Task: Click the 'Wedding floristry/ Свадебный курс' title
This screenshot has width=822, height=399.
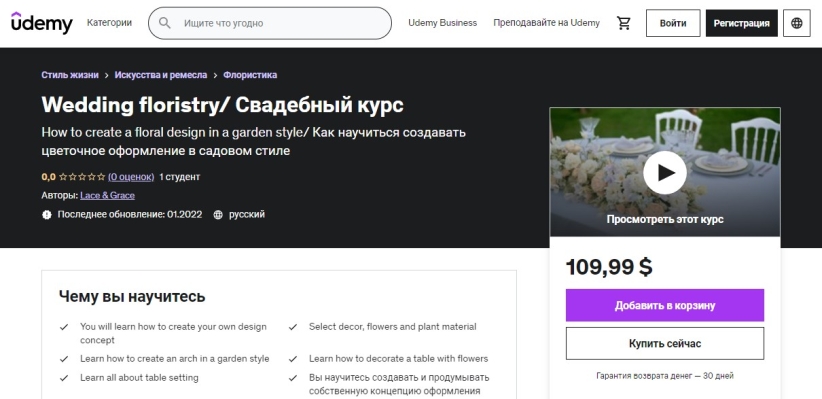Action: tap(222, 105)
